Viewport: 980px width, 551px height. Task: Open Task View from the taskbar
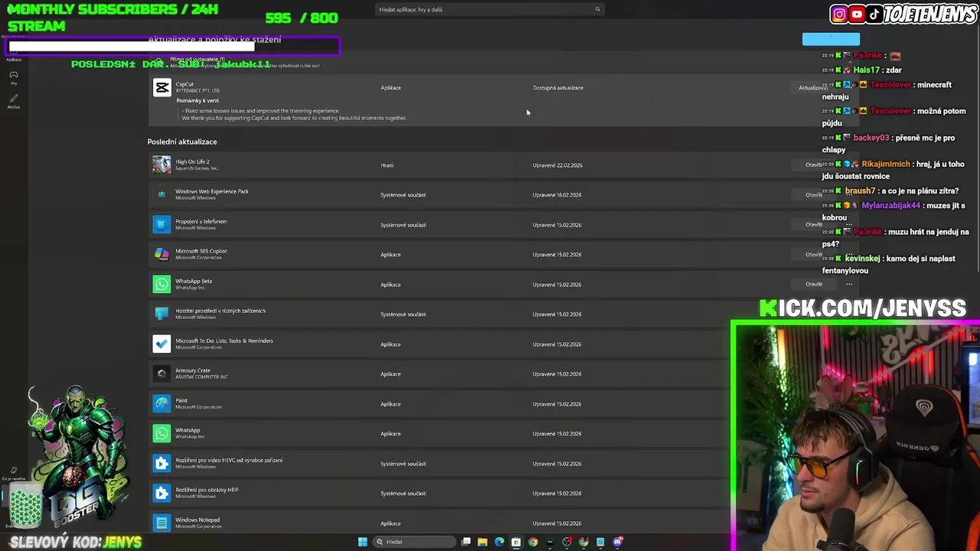click(x=465, y=542)
